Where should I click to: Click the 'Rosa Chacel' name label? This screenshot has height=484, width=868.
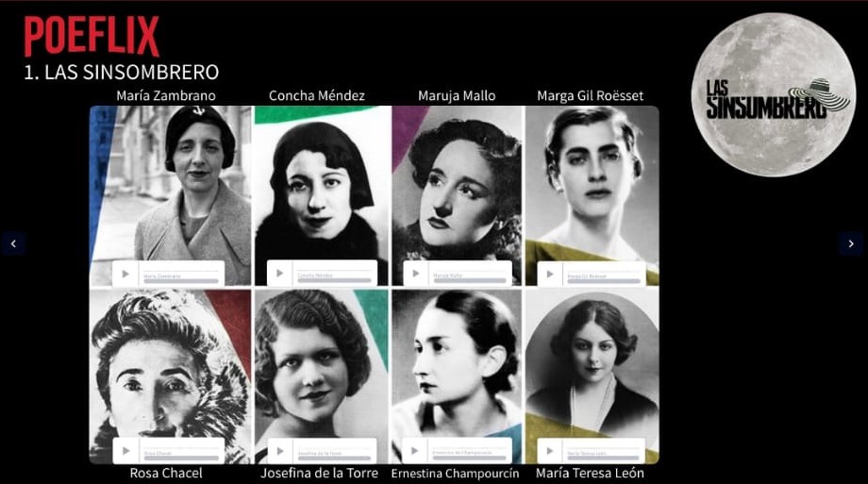coord(166,473)
